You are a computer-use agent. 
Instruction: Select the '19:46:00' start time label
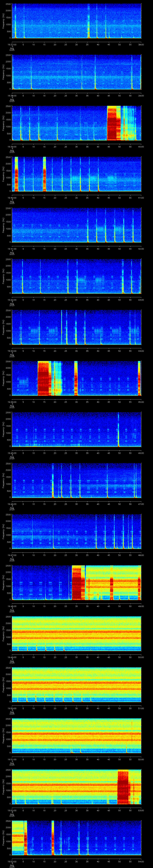[x=12, y=504]
